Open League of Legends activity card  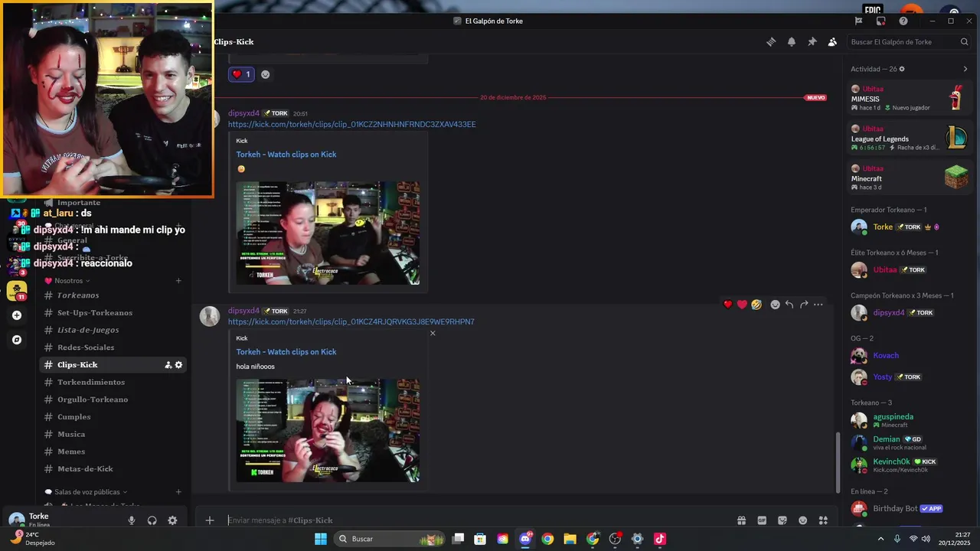tap(910, 138)
